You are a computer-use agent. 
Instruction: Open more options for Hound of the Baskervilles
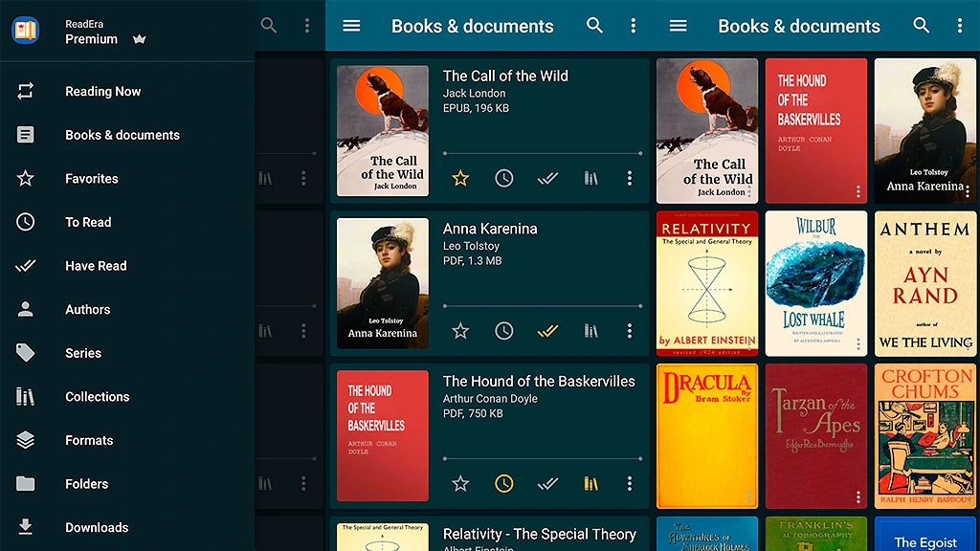pyautogui.click(x=630, y=483)
